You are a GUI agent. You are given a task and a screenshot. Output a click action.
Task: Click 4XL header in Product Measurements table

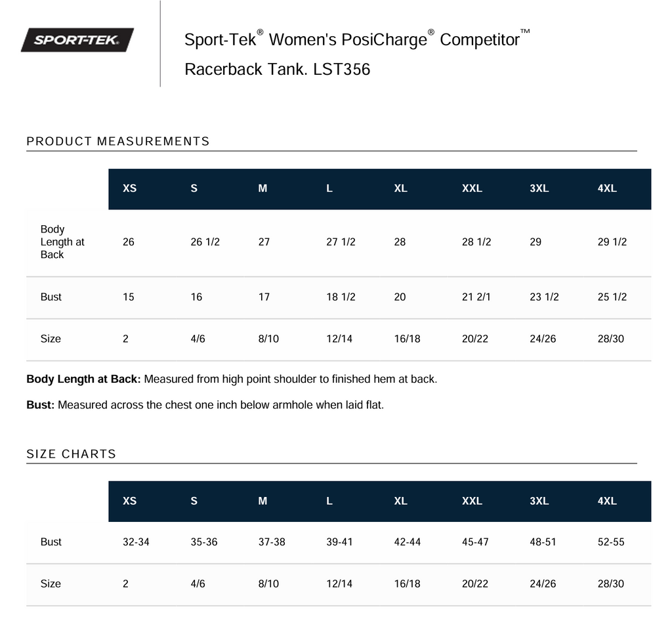point(607,188)
